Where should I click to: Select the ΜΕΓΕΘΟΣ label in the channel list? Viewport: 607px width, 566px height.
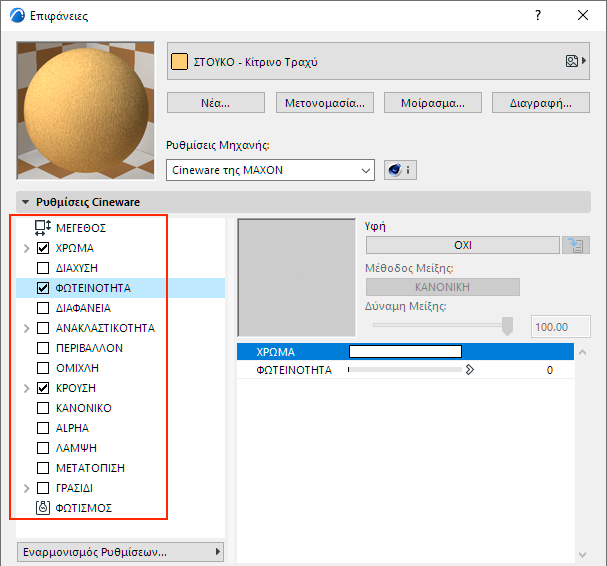click(81, 228)
